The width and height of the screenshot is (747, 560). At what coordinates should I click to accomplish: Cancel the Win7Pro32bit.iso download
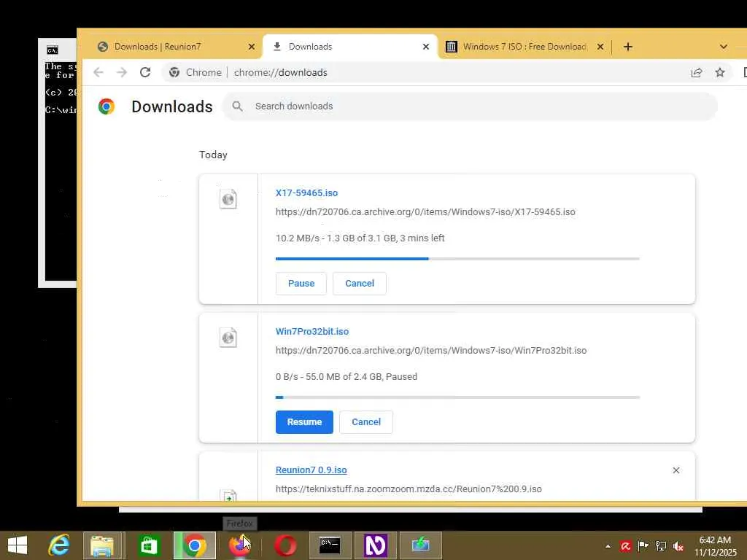coord(366,422)
